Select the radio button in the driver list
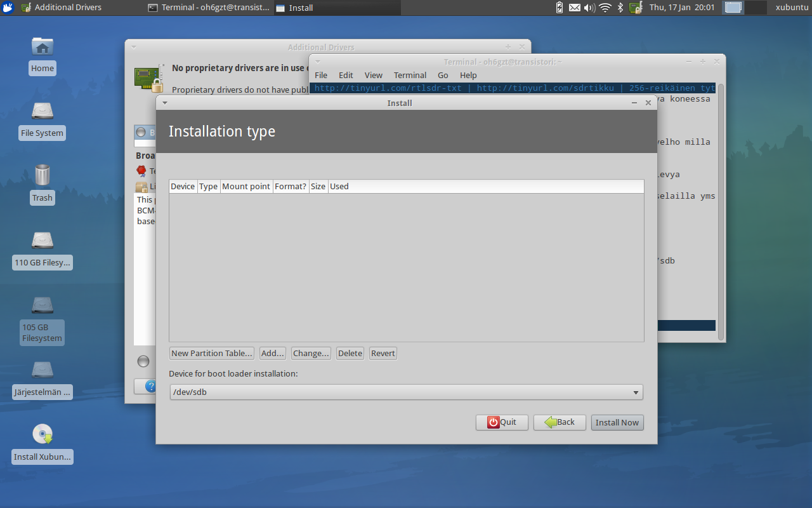 click(141, 133)
